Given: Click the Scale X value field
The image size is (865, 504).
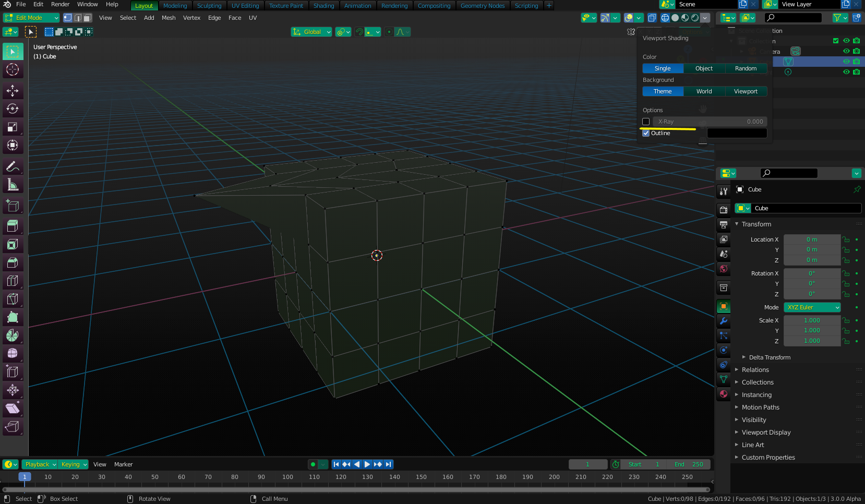Looking at the screenshot, I should 812,320.
